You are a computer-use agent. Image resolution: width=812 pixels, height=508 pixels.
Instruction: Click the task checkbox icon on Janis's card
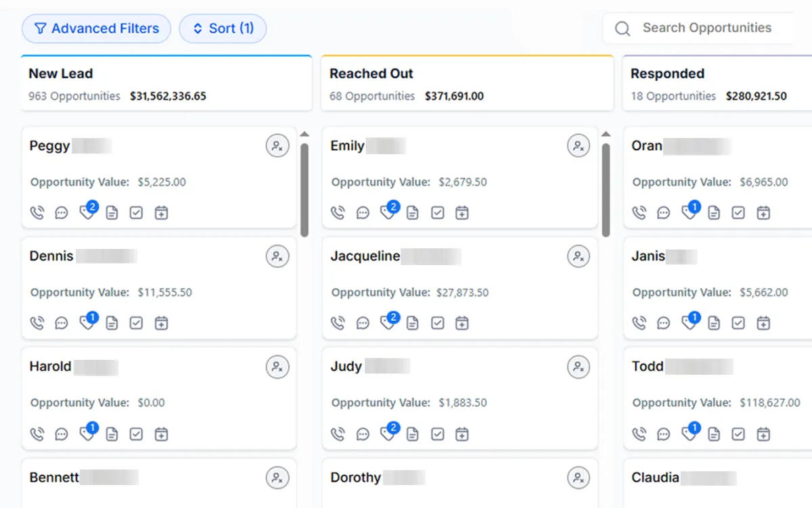point(738,323)
